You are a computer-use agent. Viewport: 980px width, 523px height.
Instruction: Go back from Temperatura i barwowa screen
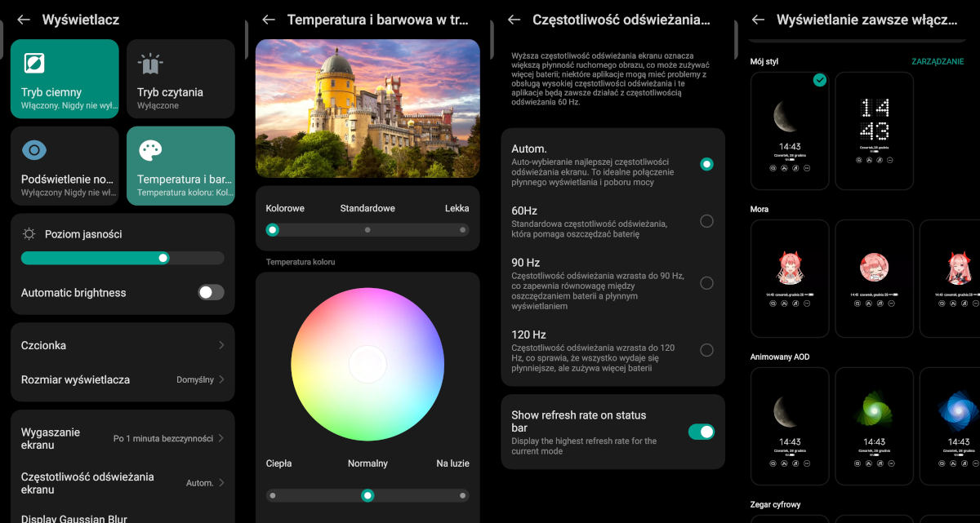269,20
